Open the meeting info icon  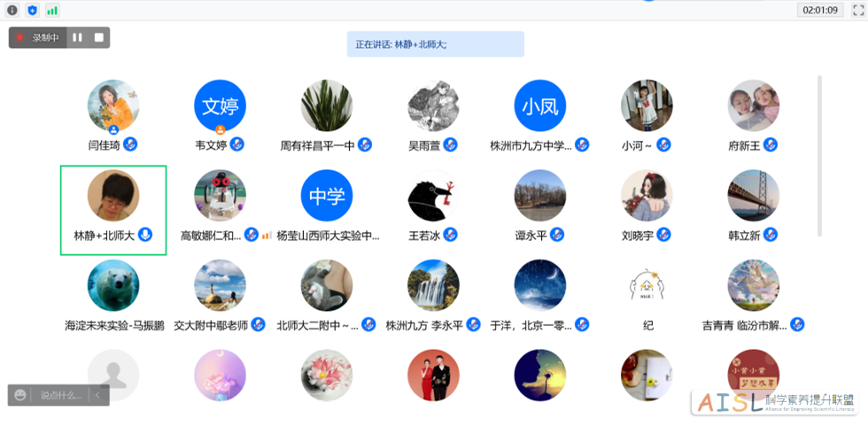click(x=12, y=10)
